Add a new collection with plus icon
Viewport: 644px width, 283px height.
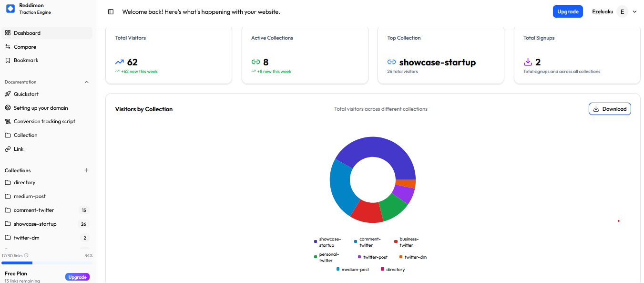(x=86, y=170)
